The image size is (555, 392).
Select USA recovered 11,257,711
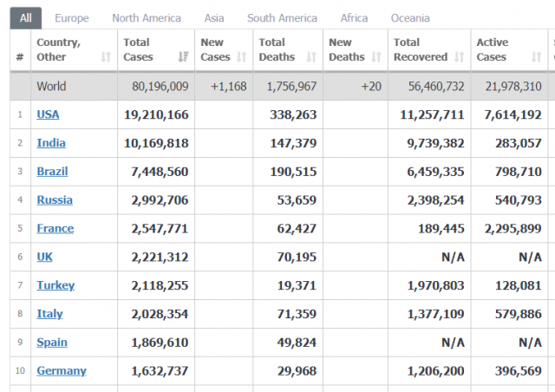point(432,114)
